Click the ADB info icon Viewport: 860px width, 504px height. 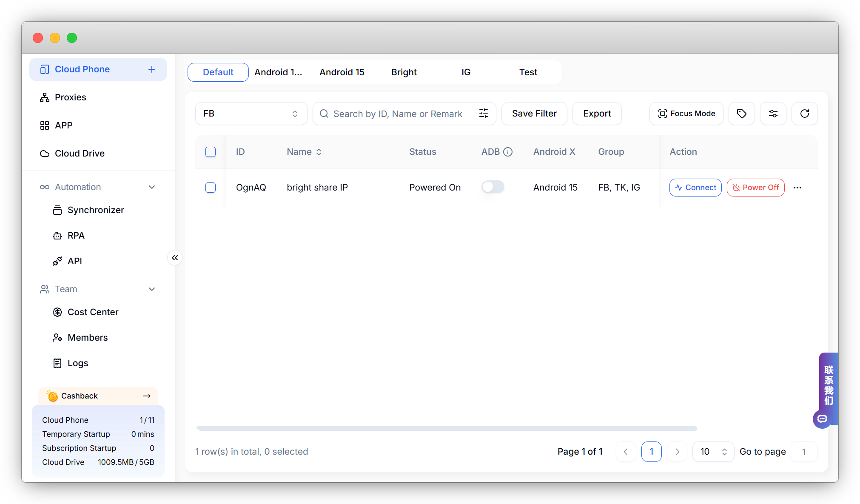508,152
